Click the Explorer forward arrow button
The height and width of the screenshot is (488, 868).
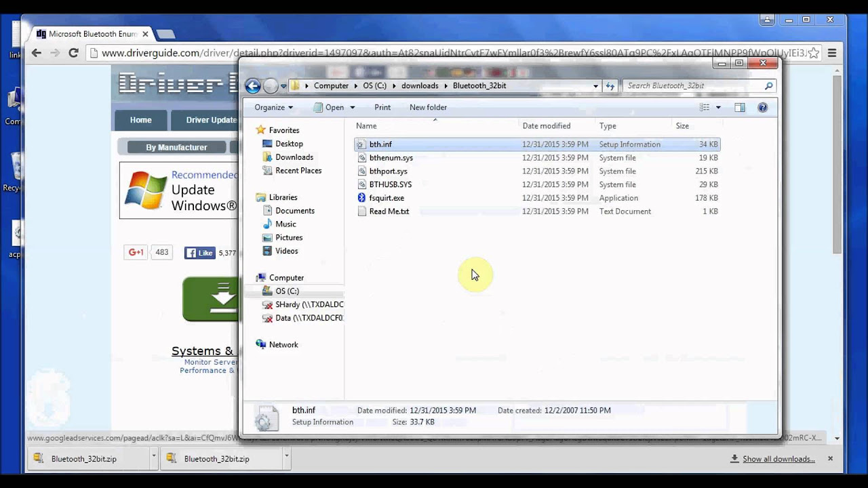click(x=271, y=86)
